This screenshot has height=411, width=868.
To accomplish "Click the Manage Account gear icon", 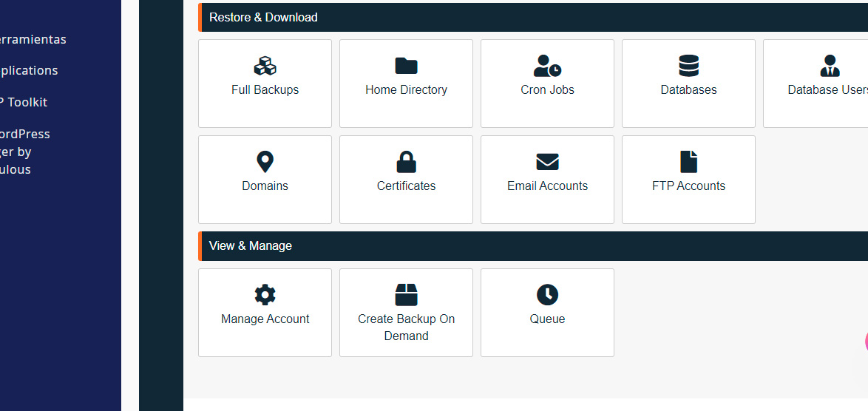I will (x=265, y=295).
